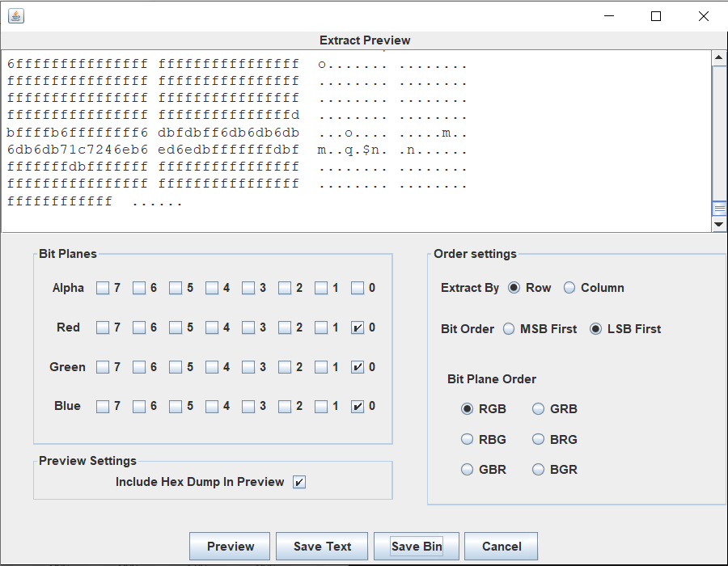Select Extract By Row option
The height and width of the screenshot is (566, 728).
click(x=514, y=288)
